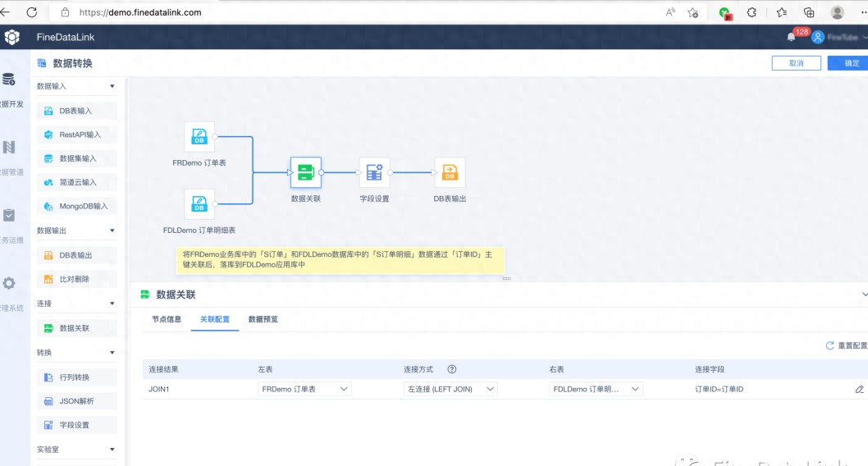Open system management gear icon

coord(9,283)
